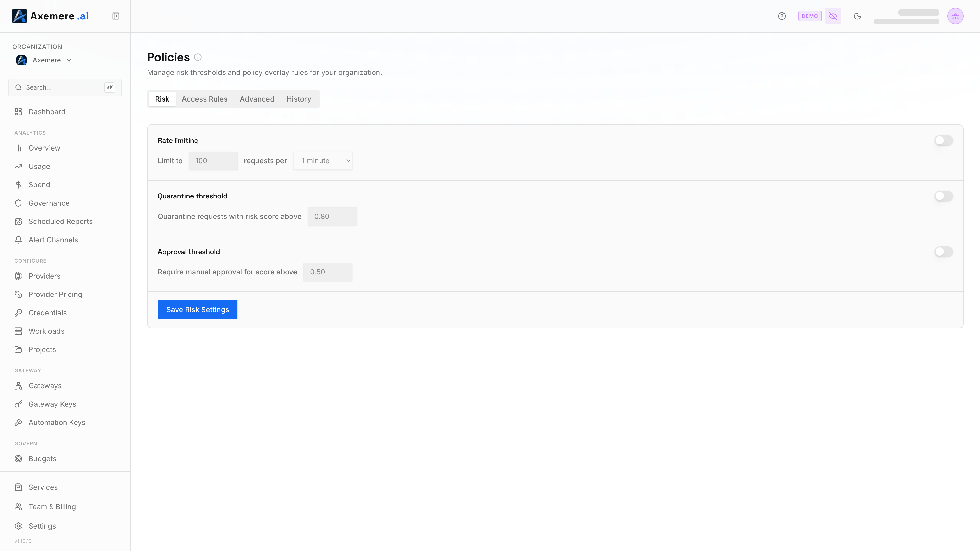980x551 pixels.
Task: Click the Approval threshold heading
Action: (189, 252)
